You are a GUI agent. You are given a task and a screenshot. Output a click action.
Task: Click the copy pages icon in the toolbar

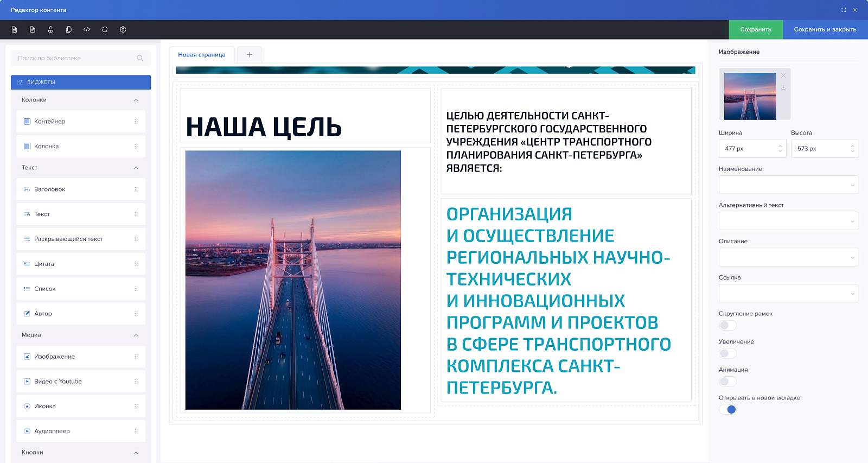pyautogui.click(x=68, y=29)
